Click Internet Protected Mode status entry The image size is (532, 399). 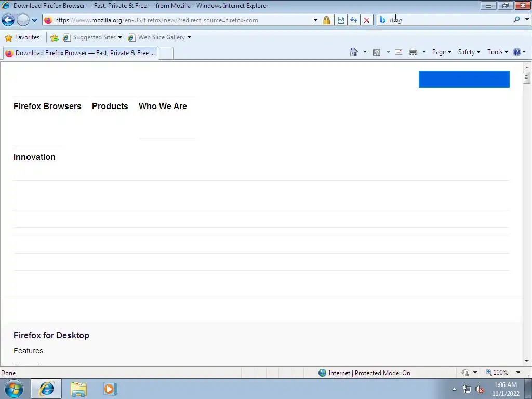(x=364, y=373)
